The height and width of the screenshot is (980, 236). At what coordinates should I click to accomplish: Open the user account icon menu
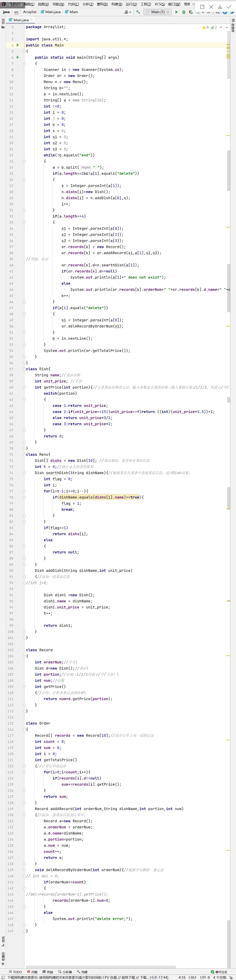[127, 12]
